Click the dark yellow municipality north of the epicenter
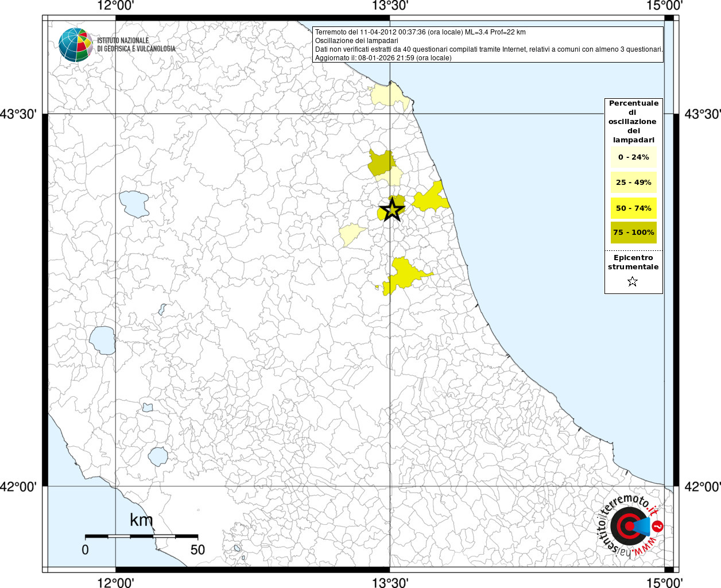The height and width of the screenshot is (588, 721). click(381, 163)
